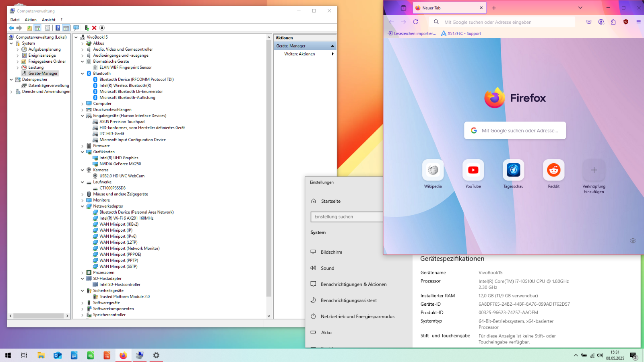Viewport: 644px width, 362px height.
Task: Open File Explorer from the taskbar
Action: coord(41,355)
